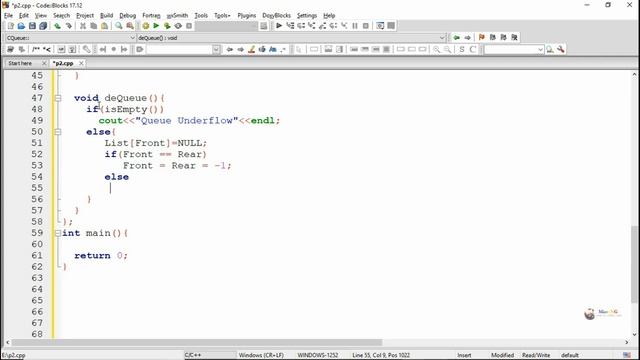Jump back with the green left arrow
Screen dimensions: 640x360
click(456, 38)
